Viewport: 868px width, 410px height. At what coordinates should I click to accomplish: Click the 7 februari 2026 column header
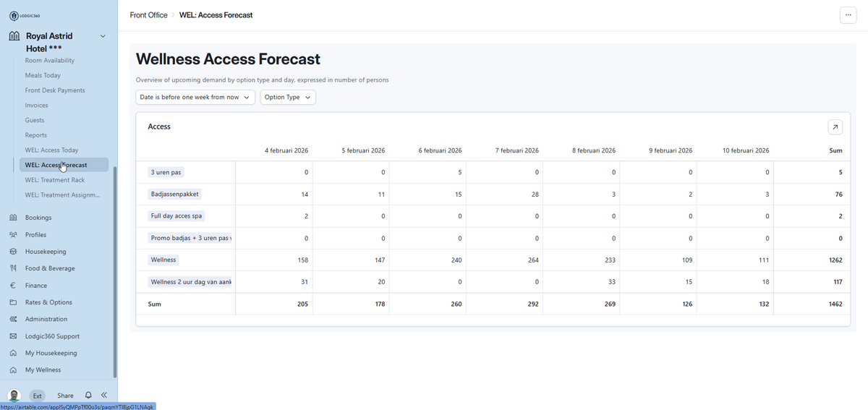pyautogui.click(x=517, y=150)
